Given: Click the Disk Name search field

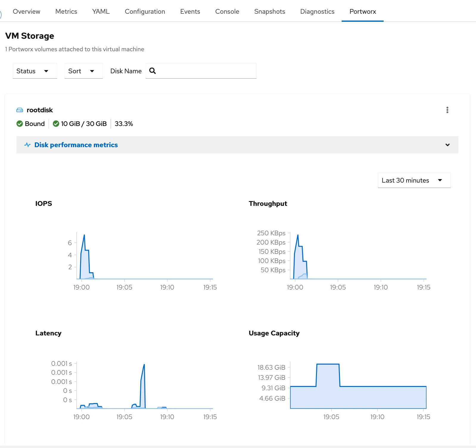Looking at the screenshot, I should tap(201, 71).
